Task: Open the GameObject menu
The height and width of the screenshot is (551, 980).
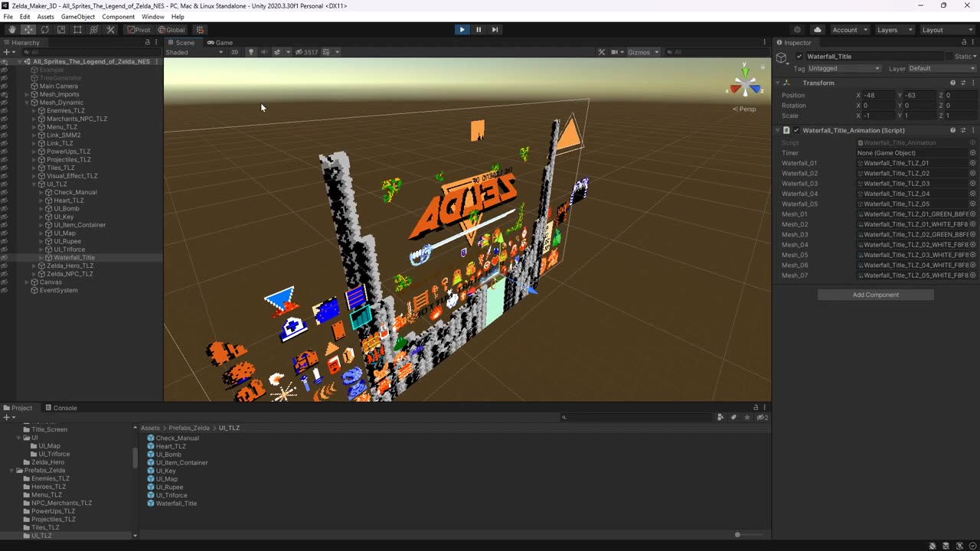Action: coord(77,17)
